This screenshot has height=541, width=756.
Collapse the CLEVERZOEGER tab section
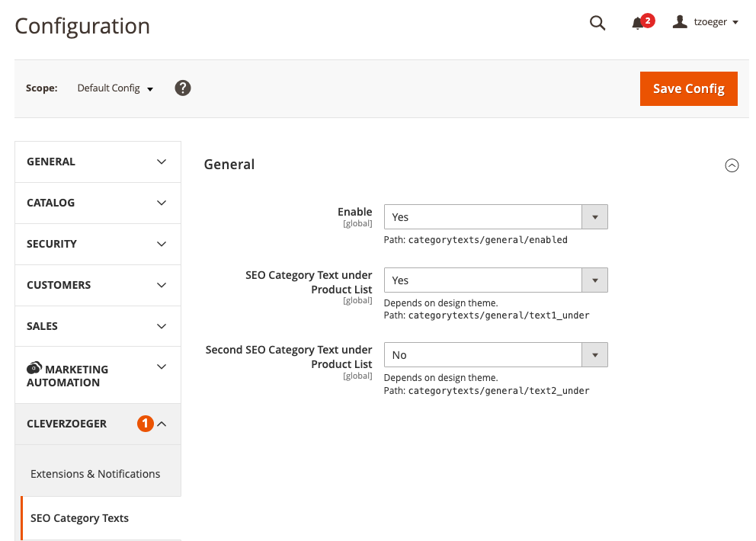[98, 424]
